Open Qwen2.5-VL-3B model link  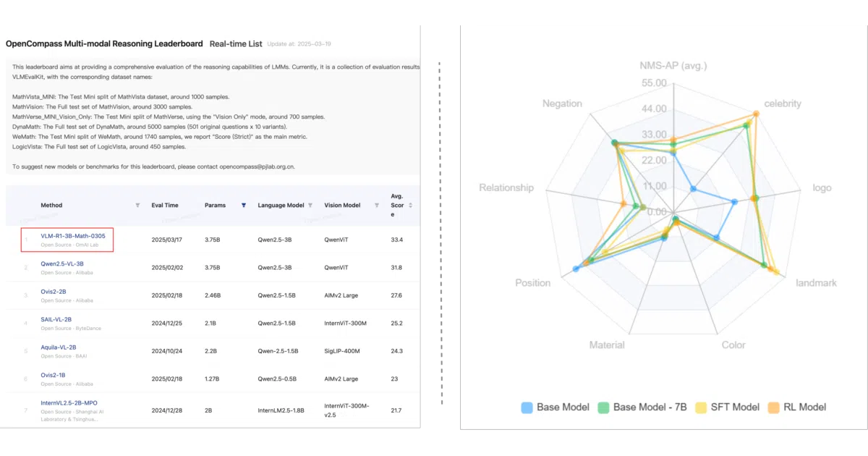(62, 263)
